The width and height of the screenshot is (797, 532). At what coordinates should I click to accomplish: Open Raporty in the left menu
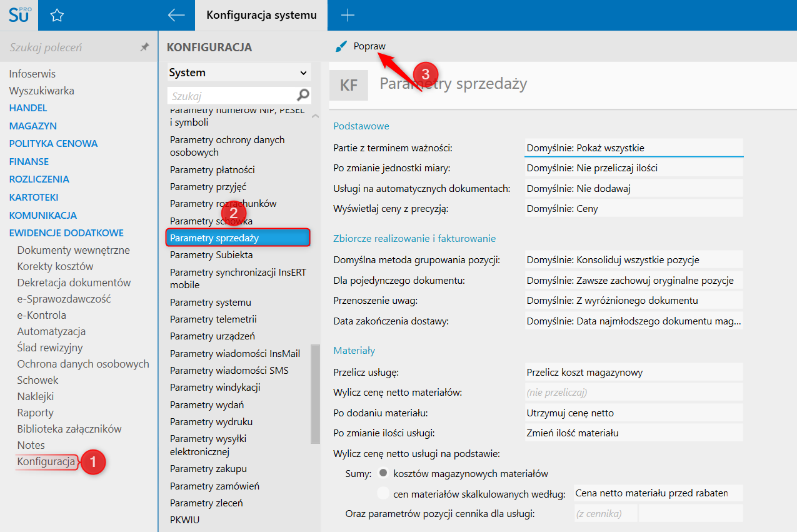click(x=35, y=413)
